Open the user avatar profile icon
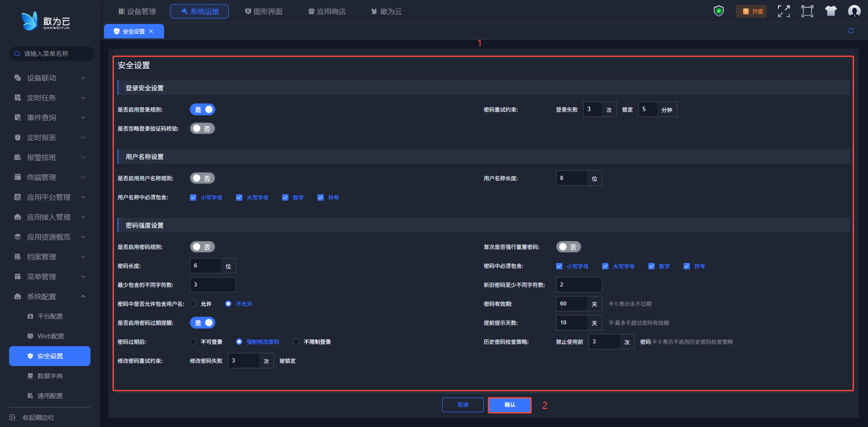 point(854,11)
